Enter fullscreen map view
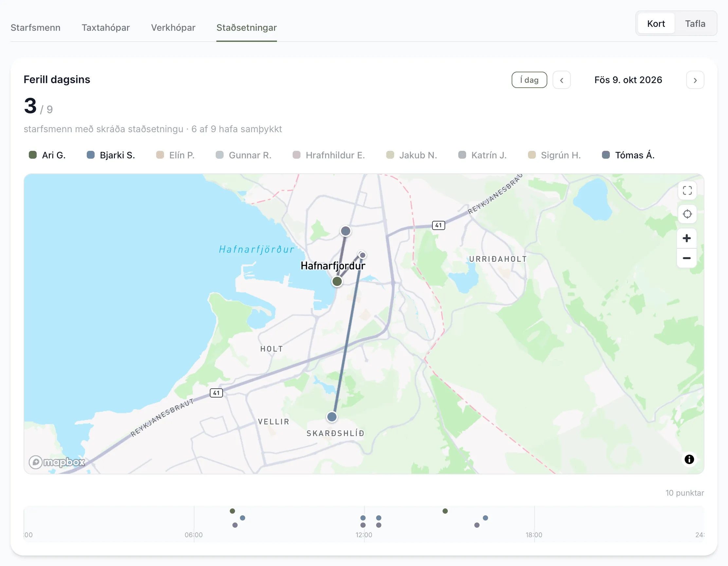This screenshot has height=566, width=728. [687, 190]
